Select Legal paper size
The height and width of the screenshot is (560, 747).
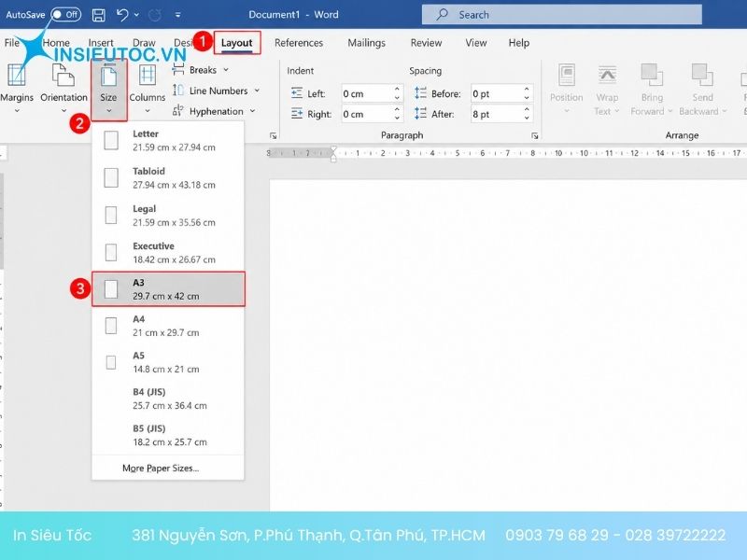click(168, 216)
